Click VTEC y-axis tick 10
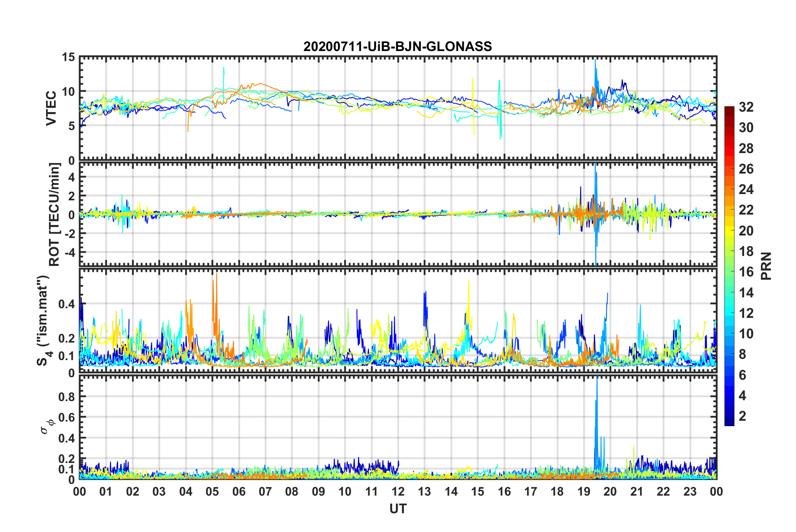The image size is (796, 532). point(68,91)
